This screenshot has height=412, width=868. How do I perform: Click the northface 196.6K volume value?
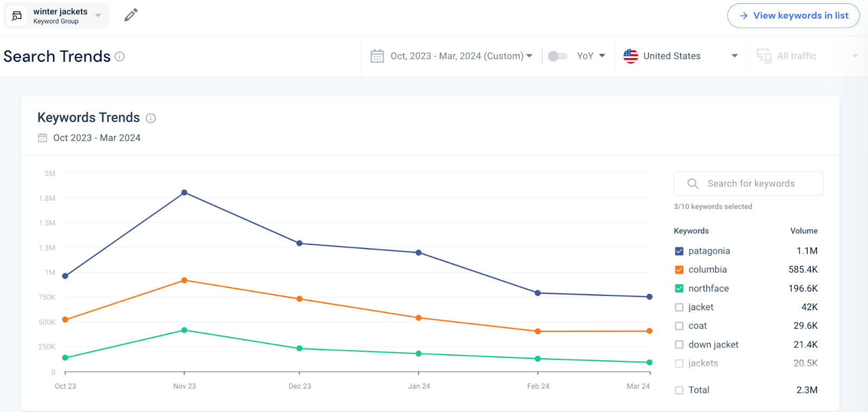803,288
